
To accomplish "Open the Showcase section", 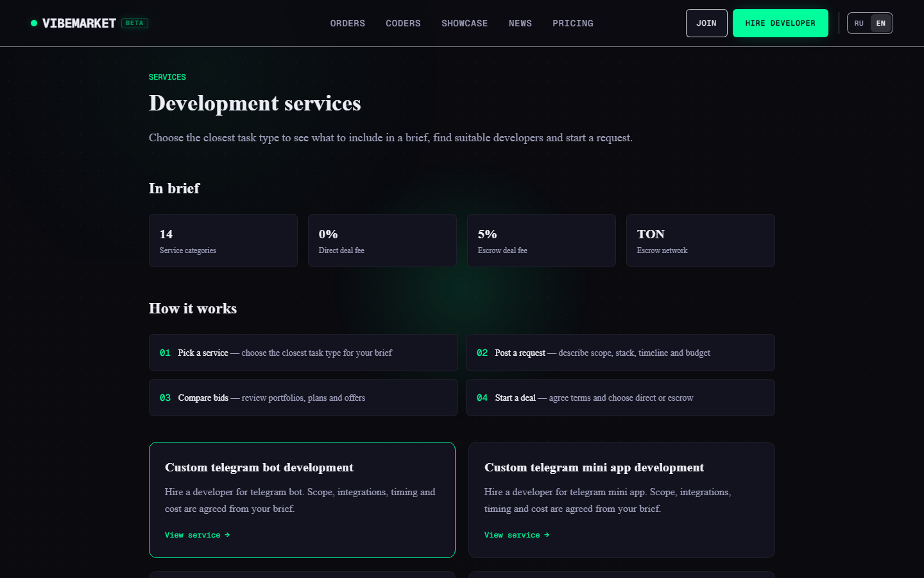I will click(x=465, y=23).
